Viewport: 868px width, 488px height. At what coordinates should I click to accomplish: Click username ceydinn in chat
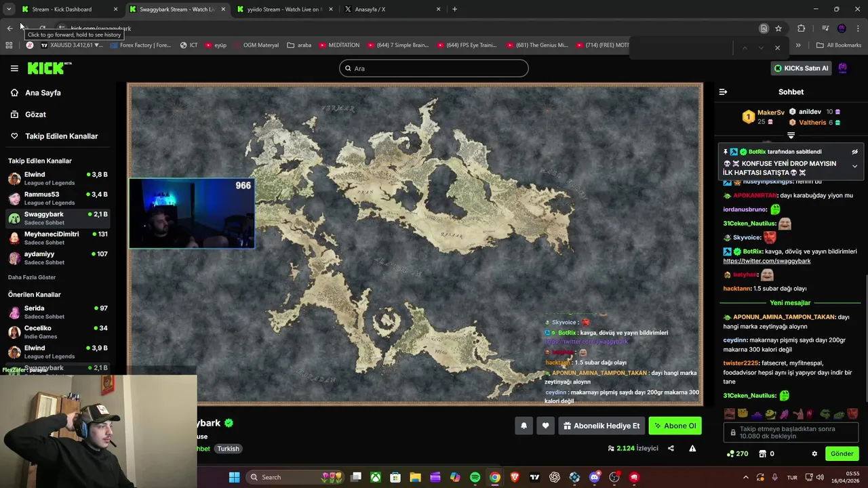(735, 340)
